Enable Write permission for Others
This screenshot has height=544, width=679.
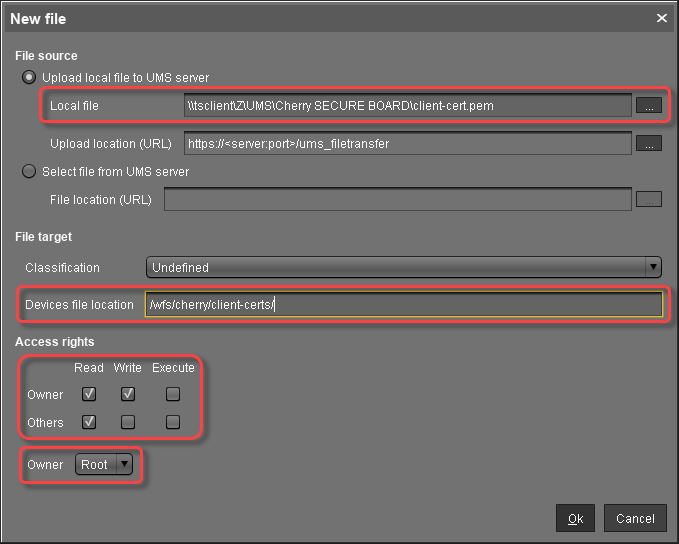(127, 422)
